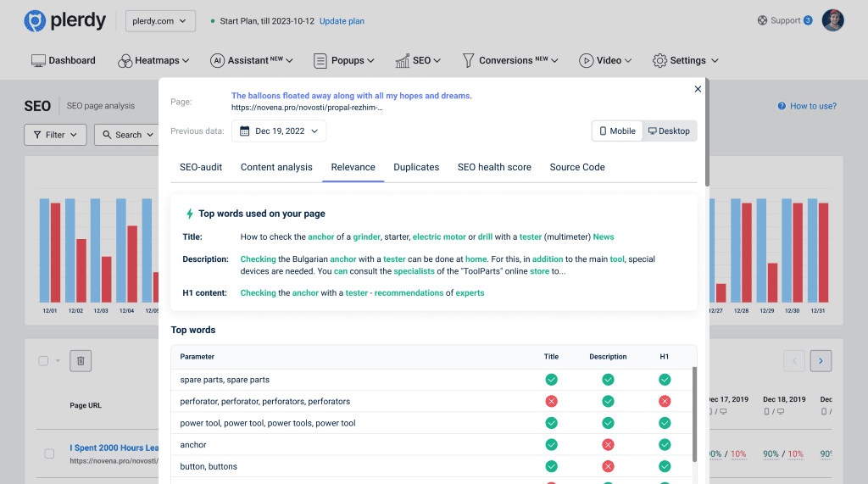Click the Settings gear icon
This screenshot has height=484, width=868.
tap(659, 61)
